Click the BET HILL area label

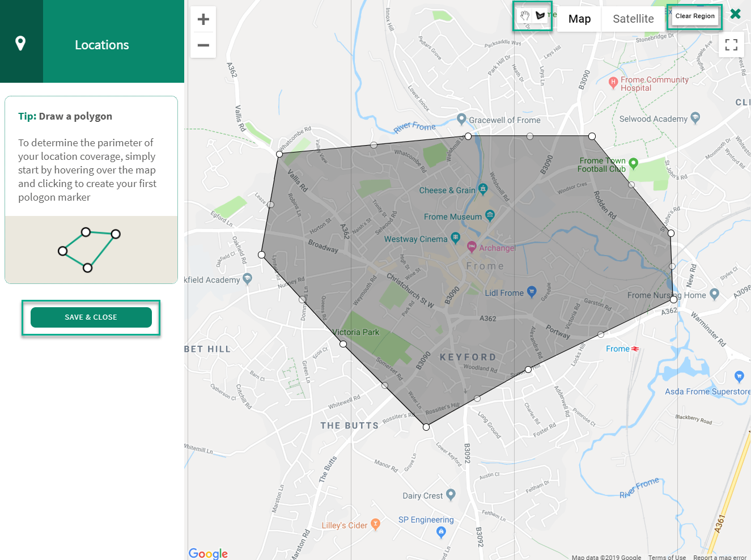[x=207, y=349]
